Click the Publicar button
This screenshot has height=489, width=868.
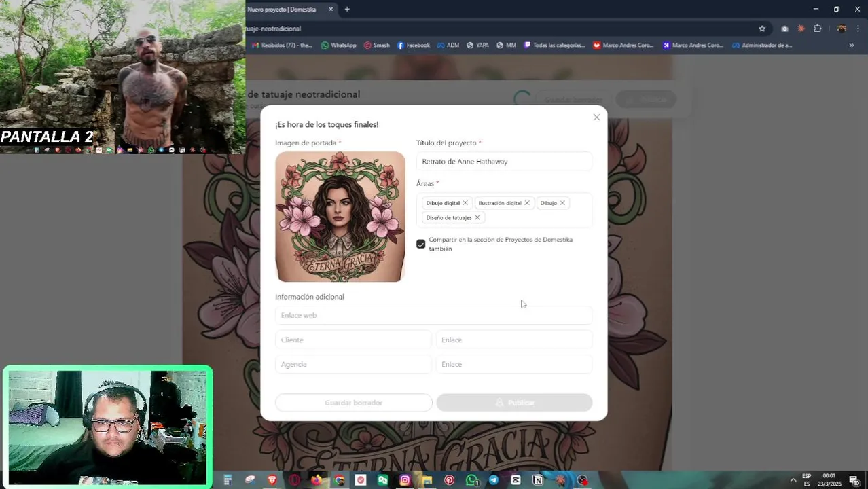pyautogui.click(x=514, y=403)
